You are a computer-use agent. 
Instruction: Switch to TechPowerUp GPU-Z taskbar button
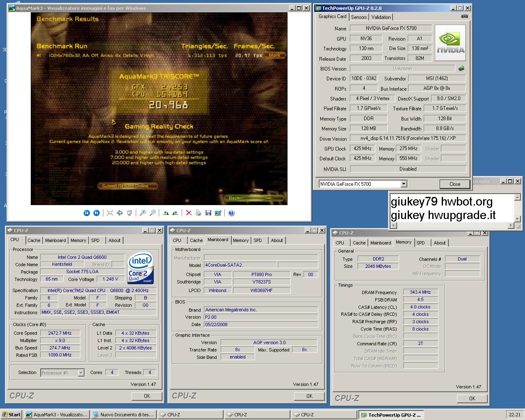coord(392,415)
